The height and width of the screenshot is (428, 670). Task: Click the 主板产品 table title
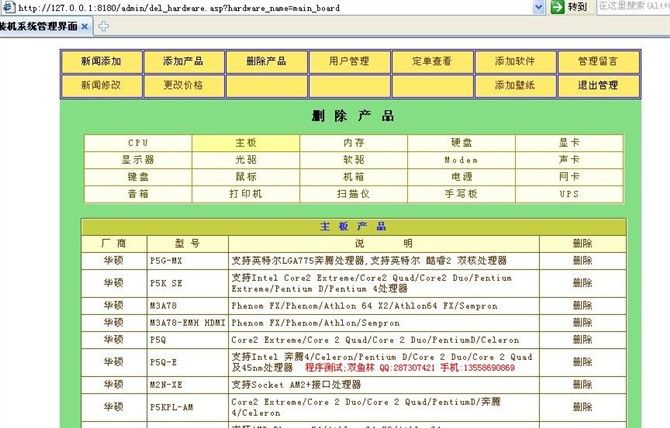coord(353,227)
